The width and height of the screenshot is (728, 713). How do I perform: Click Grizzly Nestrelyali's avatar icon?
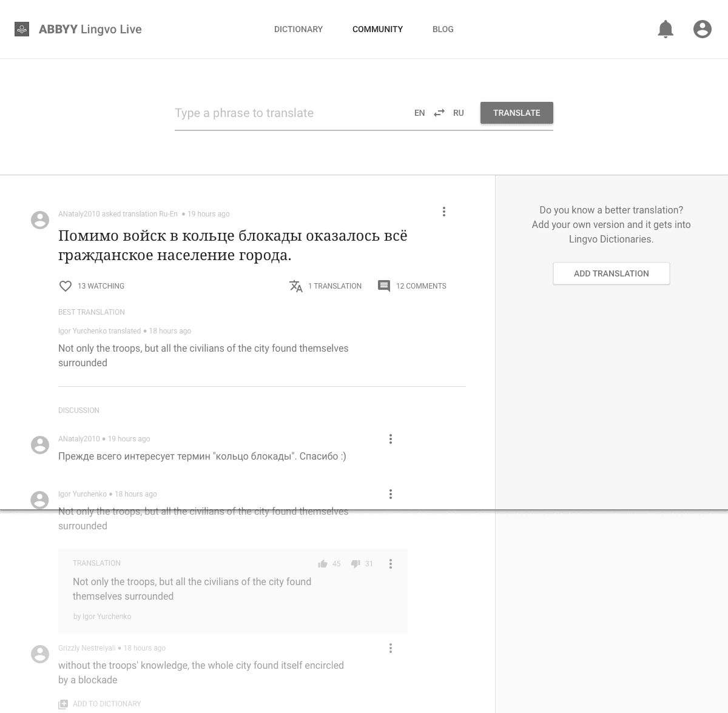(x=40, y=654)
